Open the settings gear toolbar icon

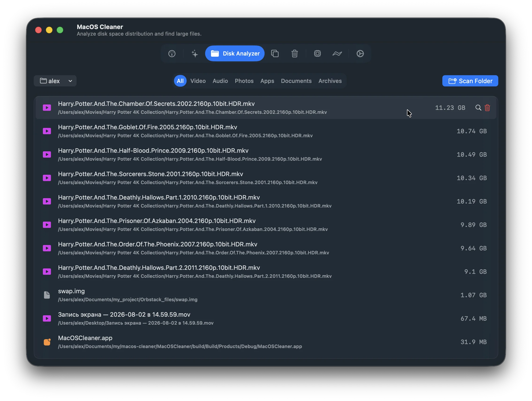[x=360, y=53]
